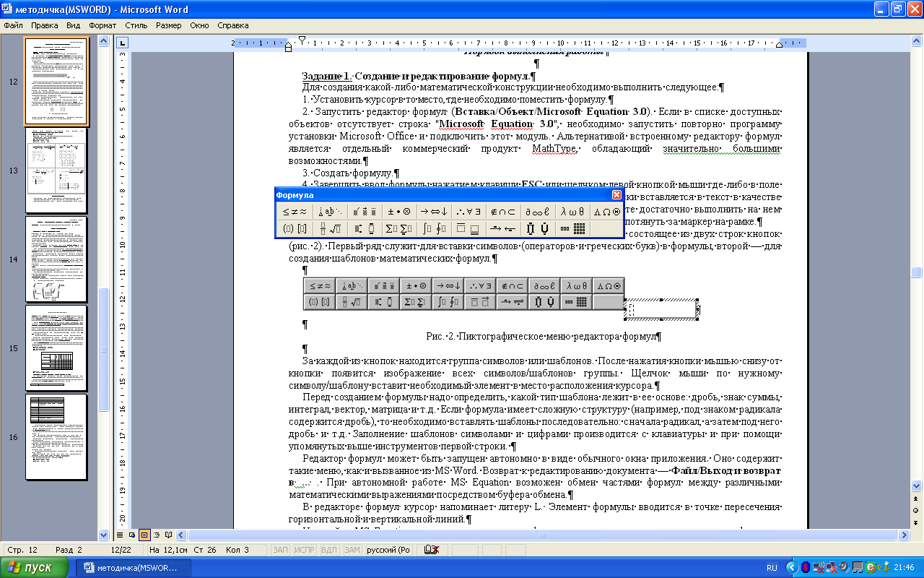Open the arrow symbols palette (→⇔↓)
This screenshot has height=578, width=924.
[x=434, y=212]
